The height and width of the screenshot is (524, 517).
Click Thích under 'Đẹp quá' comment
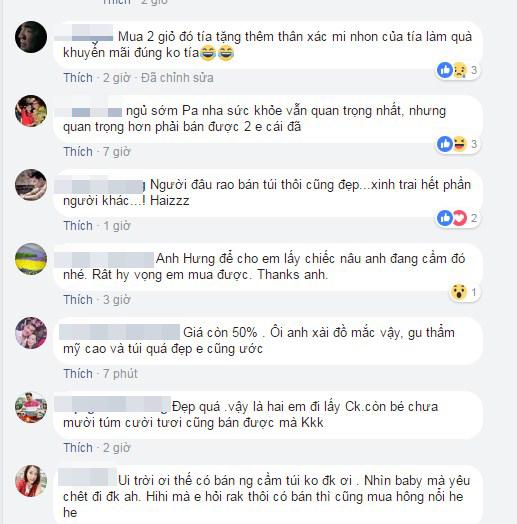point(78,448)
